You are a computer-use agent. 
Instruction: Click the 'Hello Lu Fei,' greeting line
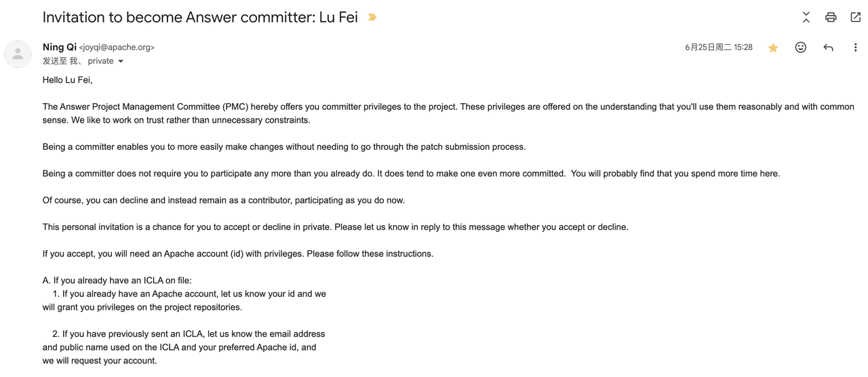coord(68,80)
